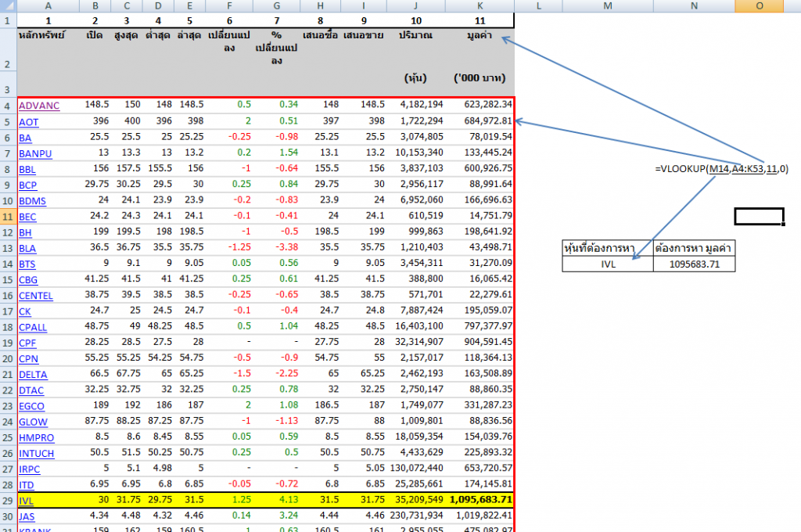Click the 4.13 percent change in IVL row
The height and width of the screenshot is (532, 801).
pos(276,500)
